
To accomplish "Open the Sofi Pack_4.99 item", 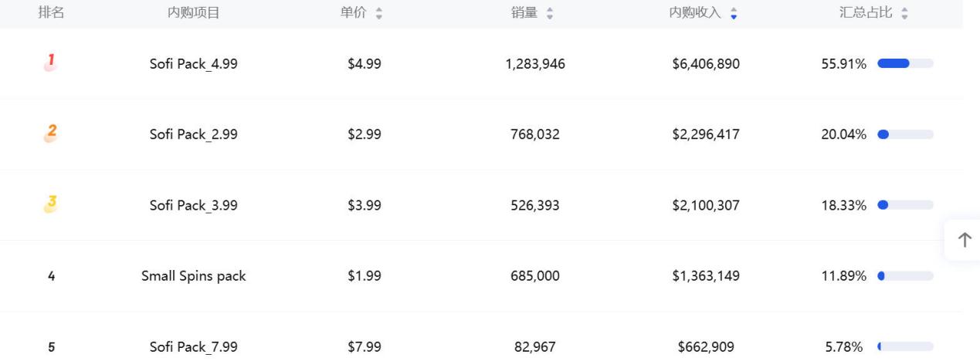I will coord(193,64).
